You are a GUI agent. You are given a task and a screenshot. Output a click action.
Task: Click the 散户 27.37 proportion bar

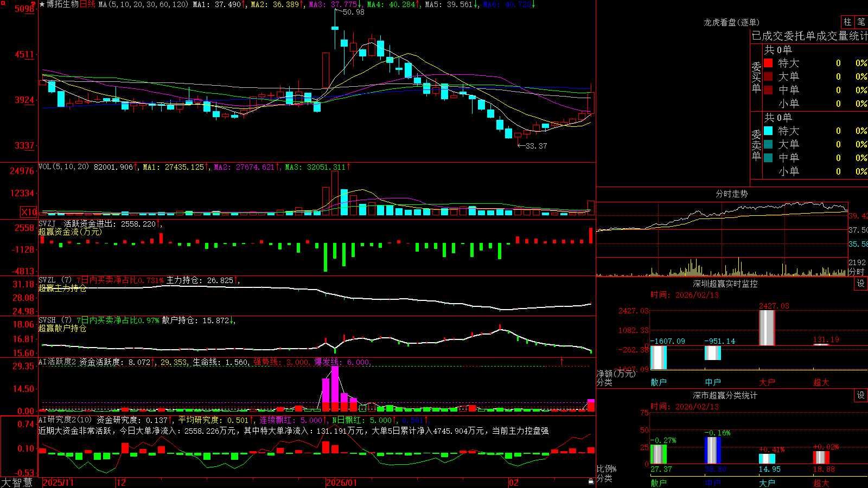pyautogui.click(x=659, y=454)
